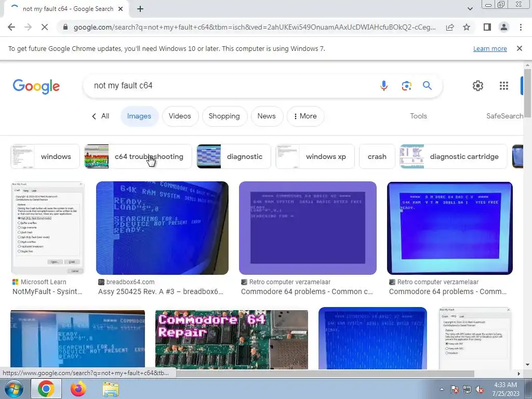This screenshot has width=532, height=399.
Task: Switch to the Videos tab
Action: click(x=180, y=116)
